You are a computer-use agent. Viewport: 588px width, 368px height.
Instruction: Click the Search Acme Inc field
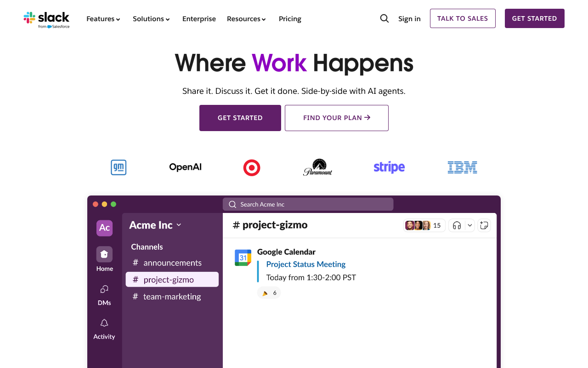(308, 204)
